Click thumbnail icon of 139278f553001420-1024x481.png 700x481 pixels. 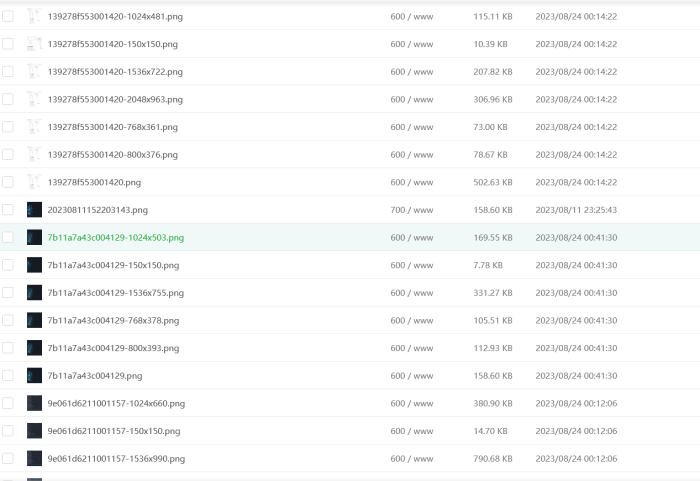(x=34, y=17)
